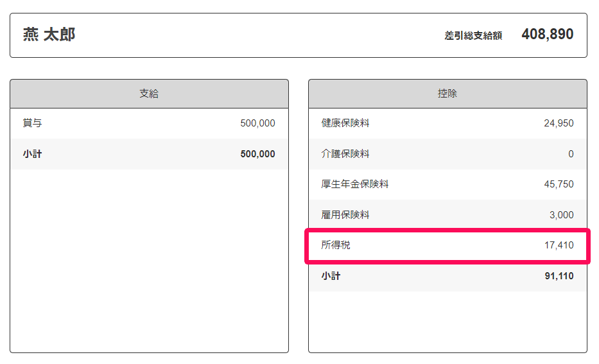
Task: Click the net payment amount 408,890
Action: coord(548,35)
